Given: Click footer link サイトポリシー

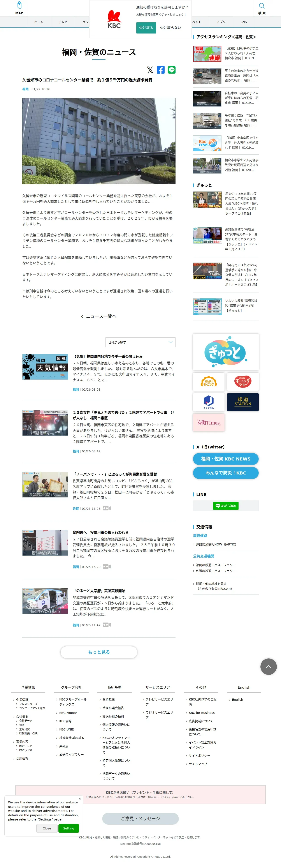Looking at the screenshot, I should point(199,756).
